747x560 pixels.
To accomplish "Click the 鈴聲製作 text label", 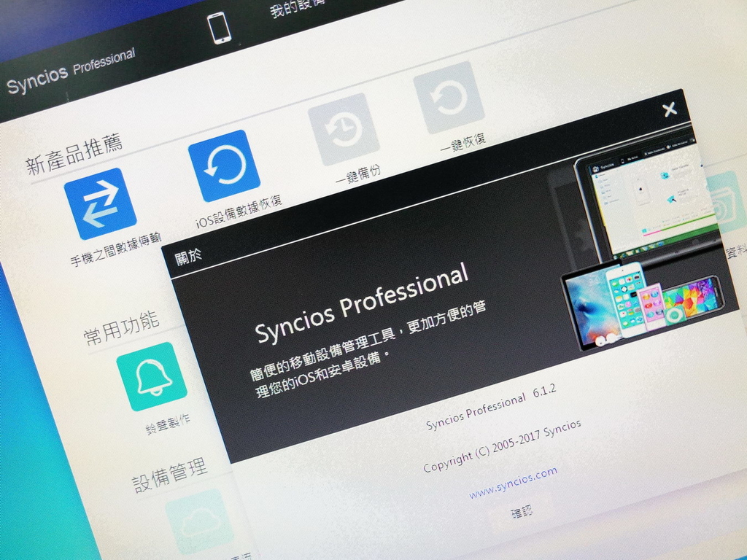I will click(169, 424).
